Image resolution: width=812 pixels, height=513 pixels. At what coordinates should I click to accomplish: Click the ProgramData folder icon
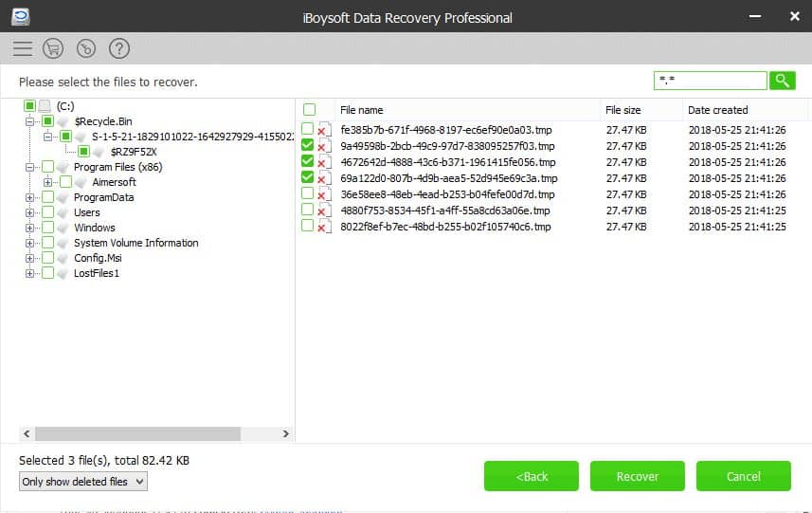point(63,198)
